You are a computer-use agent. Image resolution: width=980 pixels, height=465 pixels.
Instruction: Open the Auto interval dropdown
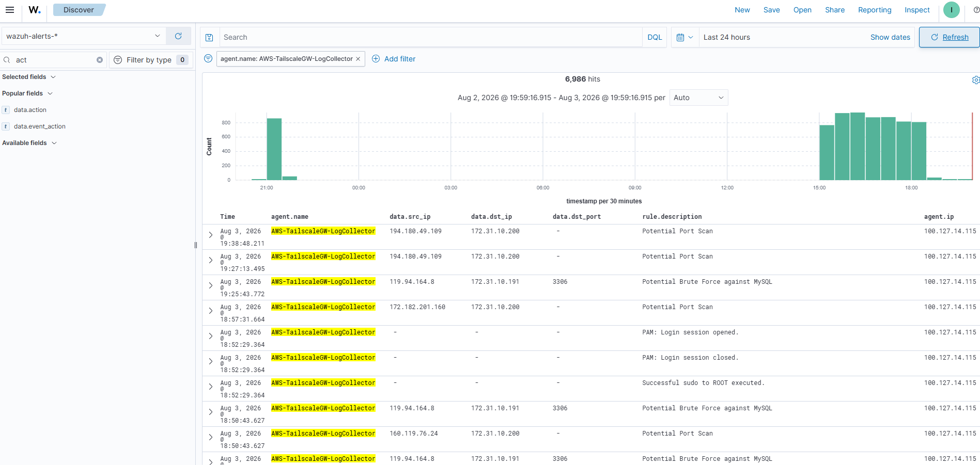pos(698,98)
